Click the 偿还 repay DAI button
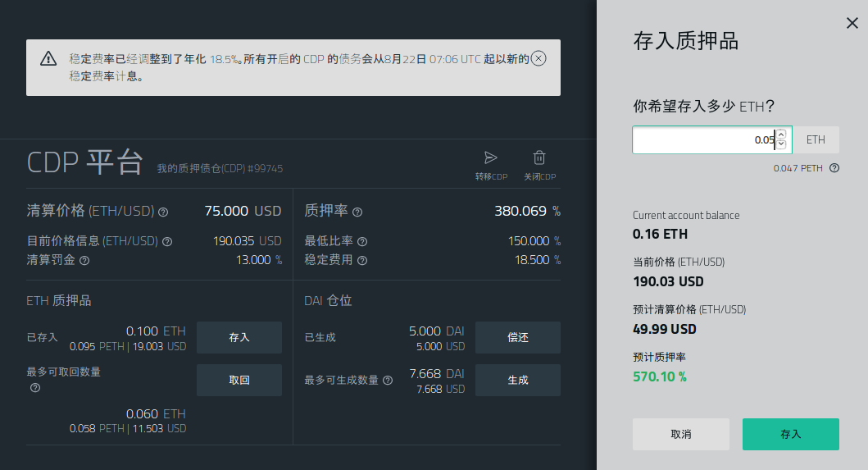868x470 pixels. [x=517, y=338]
